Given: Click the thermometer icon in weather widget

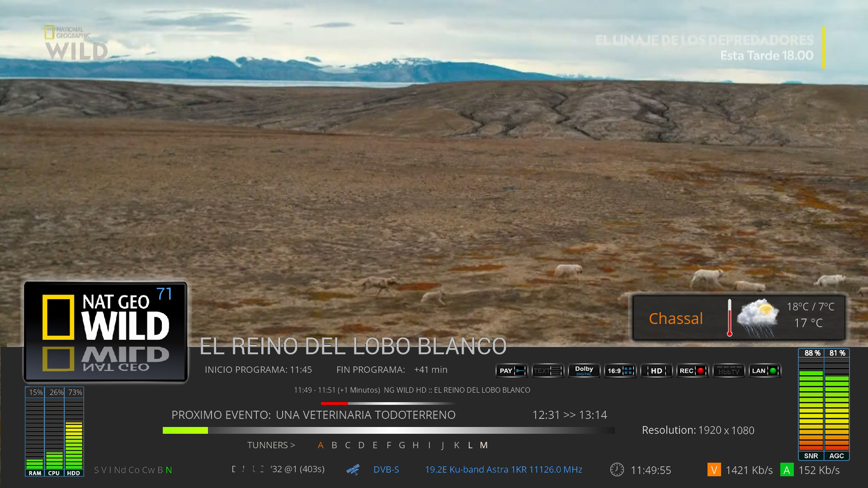Looking at the screenshot, I should coord(729,318).
